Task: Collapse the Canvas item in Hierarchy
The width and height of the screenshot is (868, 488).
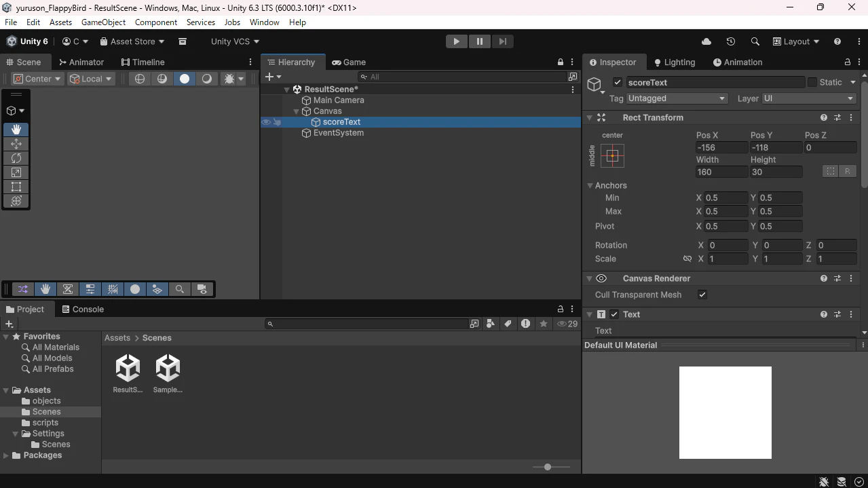Action: pyautogui.click(x=297, y=111)
